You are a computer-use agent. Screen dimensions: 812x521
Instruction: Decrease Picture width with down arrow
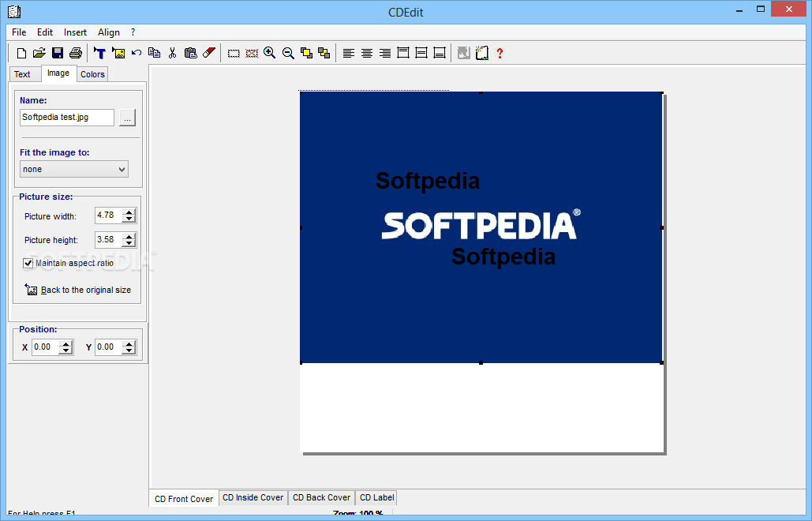point(129,219)
